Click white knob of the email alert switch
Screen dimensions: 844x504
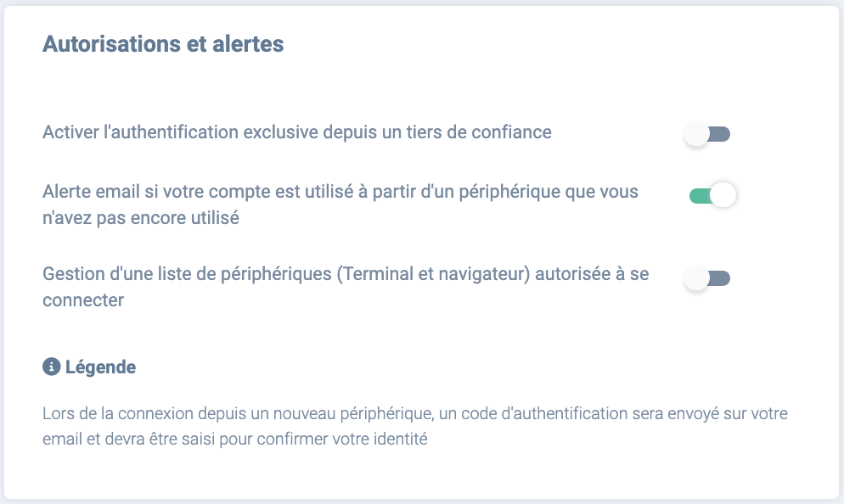[723, 194]
